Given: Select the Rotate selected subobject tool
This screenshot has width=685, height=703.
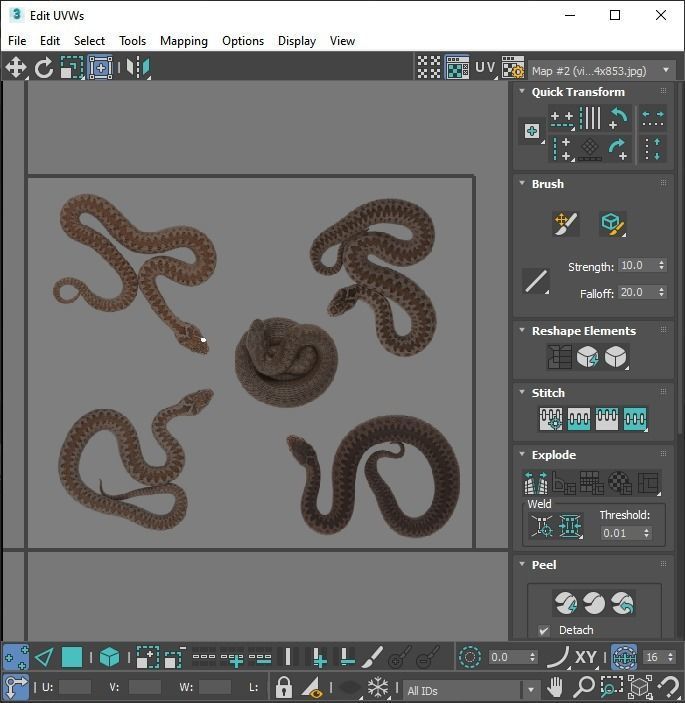Looking at the screenshot, I should [44, 68].
